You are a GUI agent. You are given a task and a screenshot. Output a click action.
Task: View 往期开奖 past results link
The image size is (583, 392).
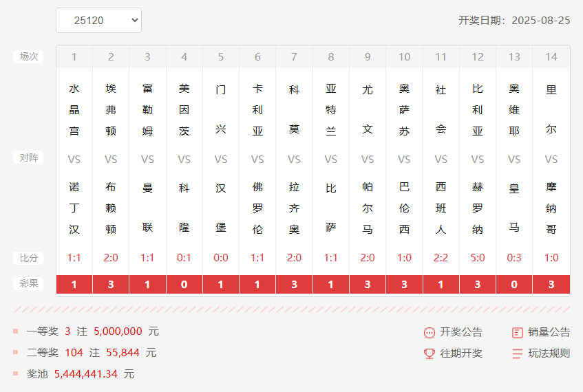461,353
